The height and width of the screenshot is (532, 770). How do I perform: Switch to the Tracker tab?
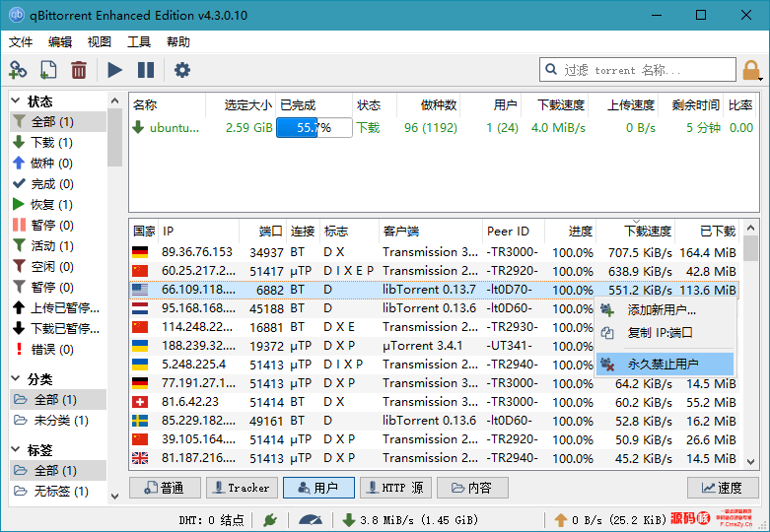point(243,488)
